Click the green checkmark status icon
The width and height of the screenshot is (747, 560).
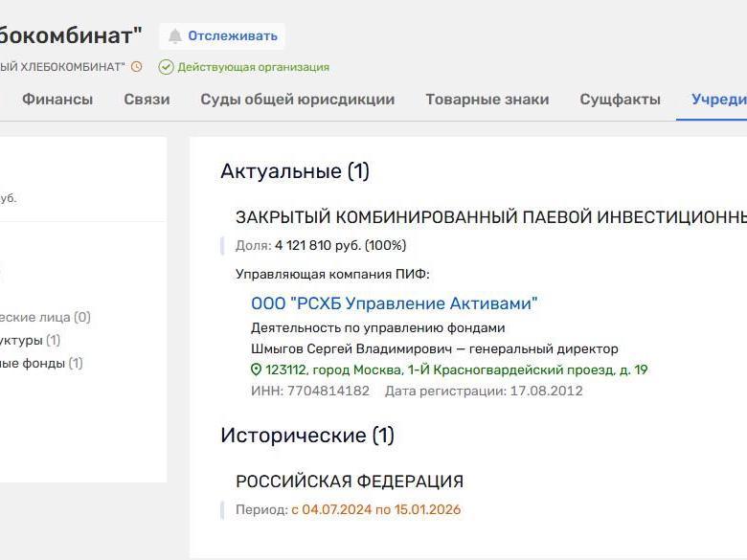coord(166,67)
